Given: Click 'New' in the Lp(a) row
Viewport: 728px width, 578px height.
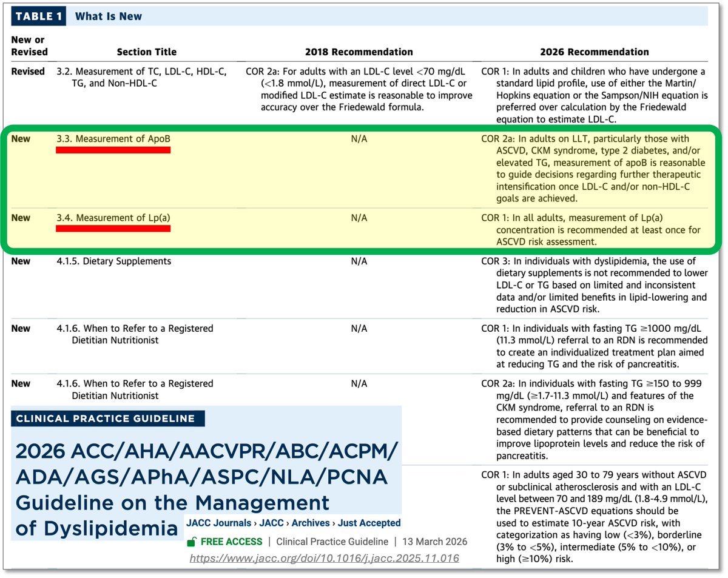Looking at the screenshot, I should (x=21, y=218).
